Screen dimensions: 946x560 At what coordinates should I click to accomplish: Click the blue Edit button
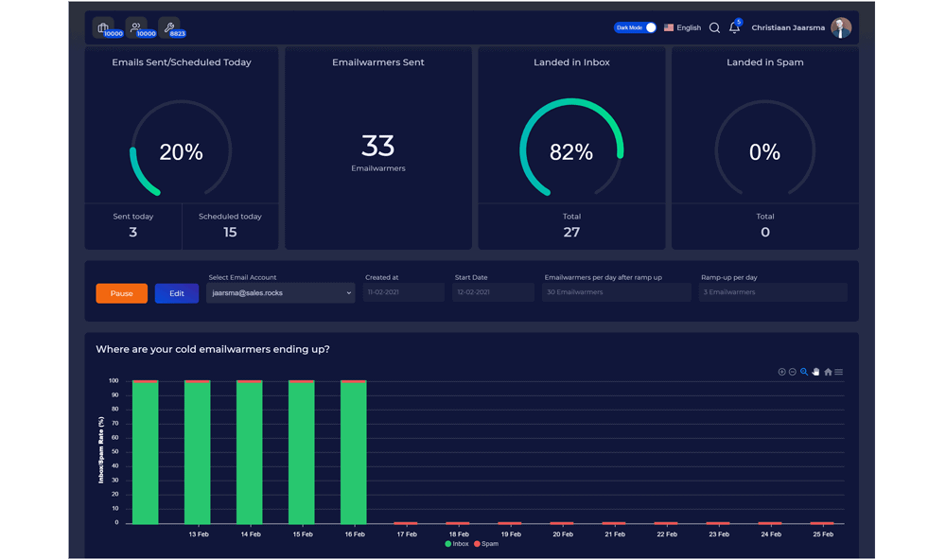click(x=176, y=293)
